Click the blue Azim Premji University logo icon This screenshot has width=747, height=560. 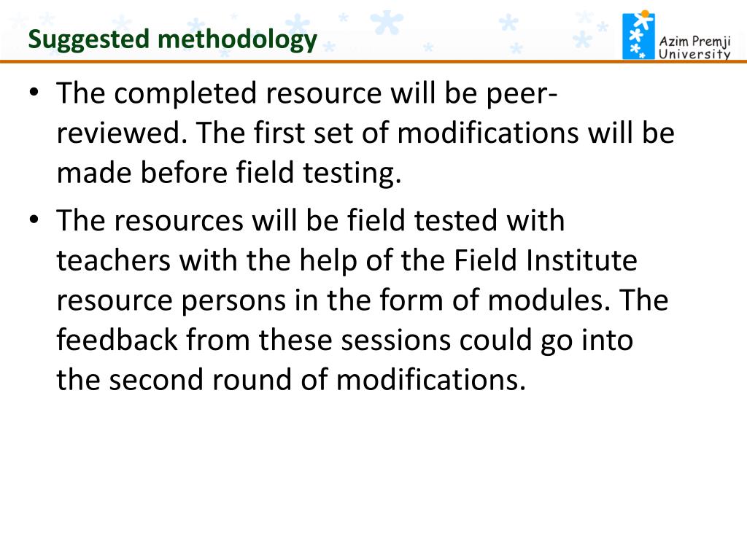click(x=638, y=36)
